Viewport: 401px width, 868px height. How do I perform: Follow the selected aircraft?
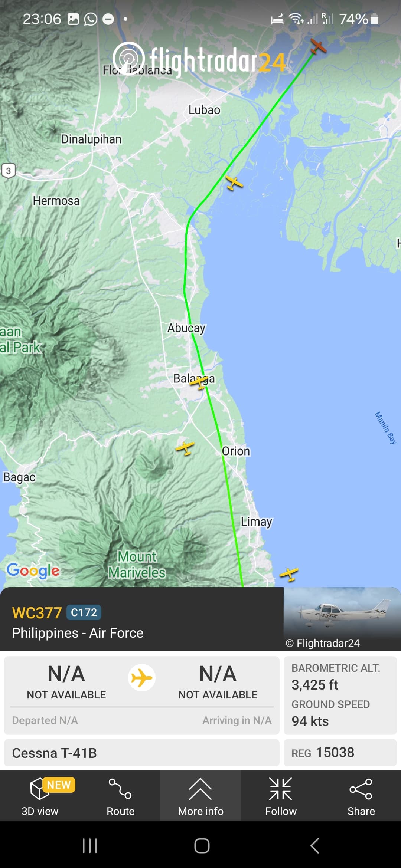[x=281, y=796]
